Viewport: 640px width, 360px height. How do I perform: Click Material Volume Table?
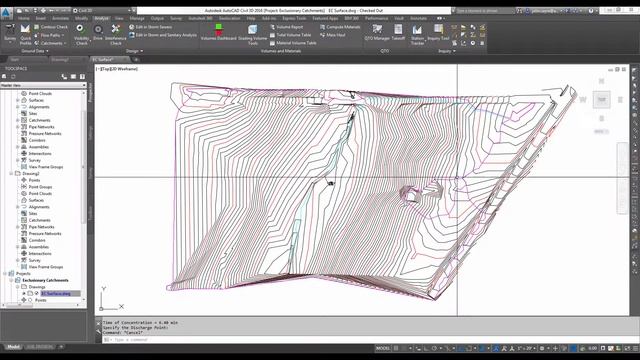click(293, 43)
